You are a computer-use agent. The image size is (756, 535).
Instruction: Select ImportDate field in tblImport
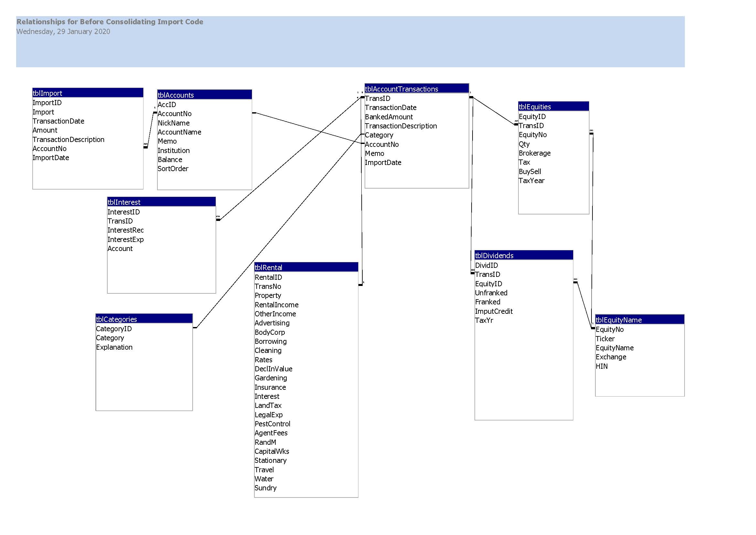pyautogui.click(x=51, y=158)
